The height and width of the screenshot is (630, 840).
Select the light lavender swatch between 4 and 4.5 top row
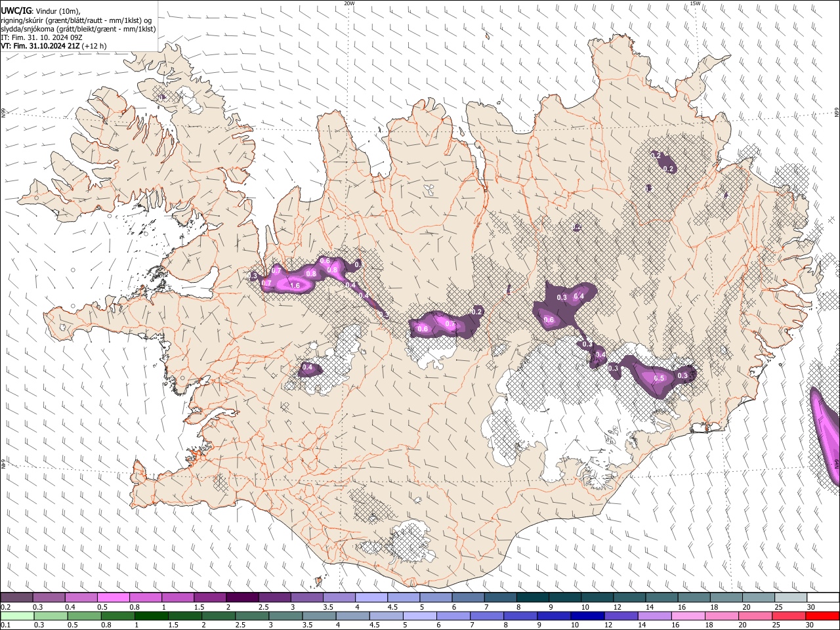[x=371, y=598]
